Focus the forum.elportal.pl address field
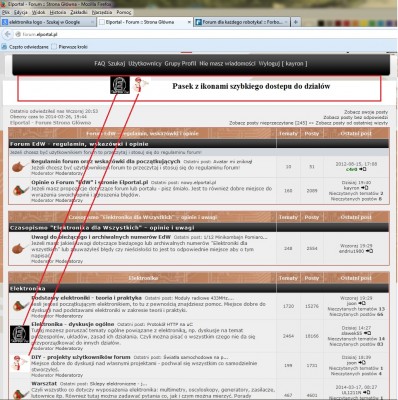The image size is (398, 400). [200, 34]
